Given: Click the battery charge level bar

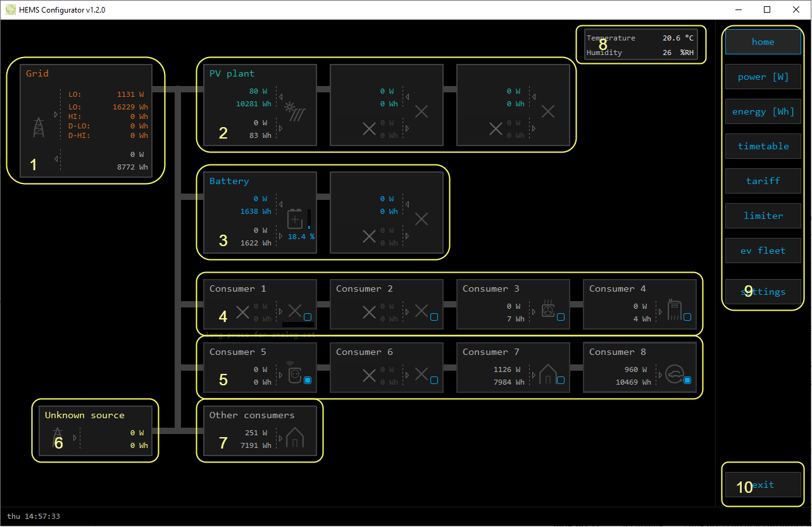Looking at the screenshot, I should (x=309, y=219).
